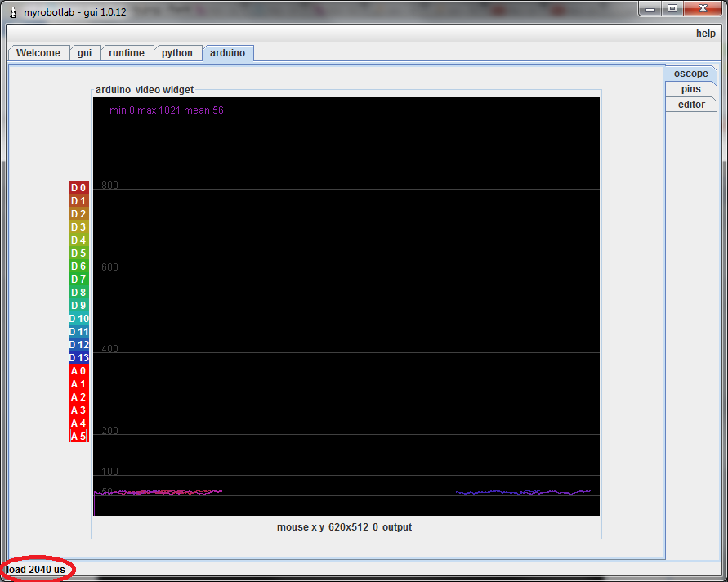Screen dimensions: 728x582
Task: Click the oscilloscope video display area
Action: pyautogui.click(x=346, y=307)
